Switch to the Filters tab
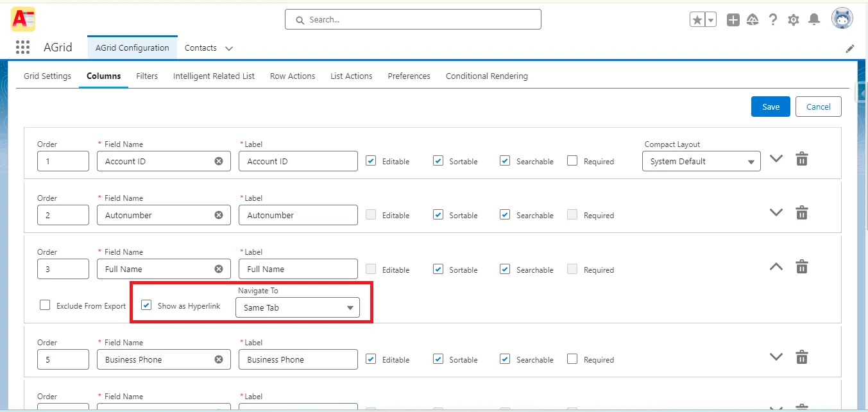868x412 pixels. 146,76
